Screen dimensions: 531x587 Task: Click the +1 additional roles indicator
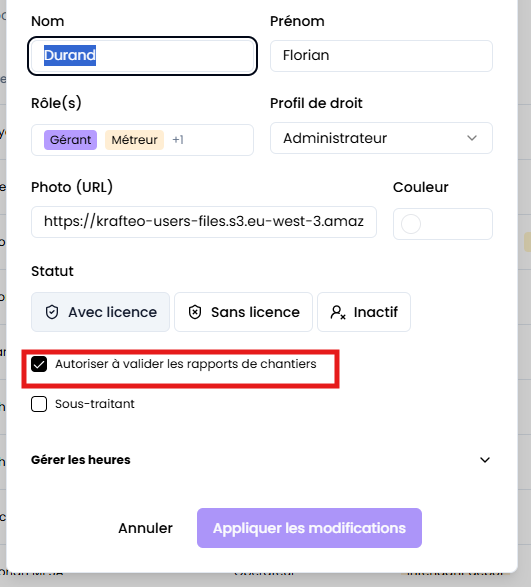(178, 140)
